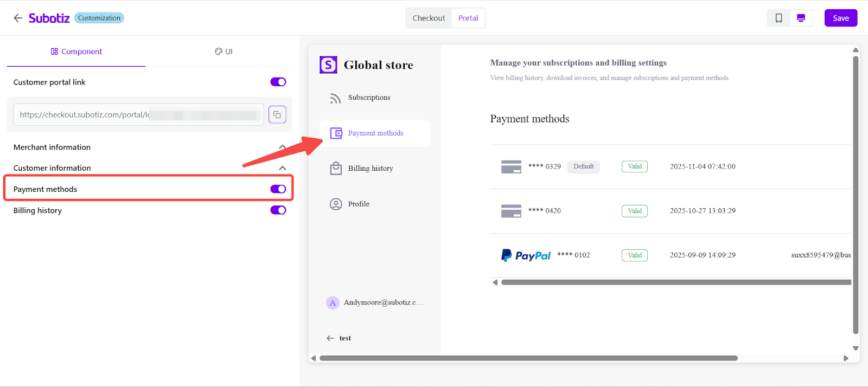868x387 pixels.
Task: Click the back arrow beside Subotiz logo
Action: click(18, 18)
